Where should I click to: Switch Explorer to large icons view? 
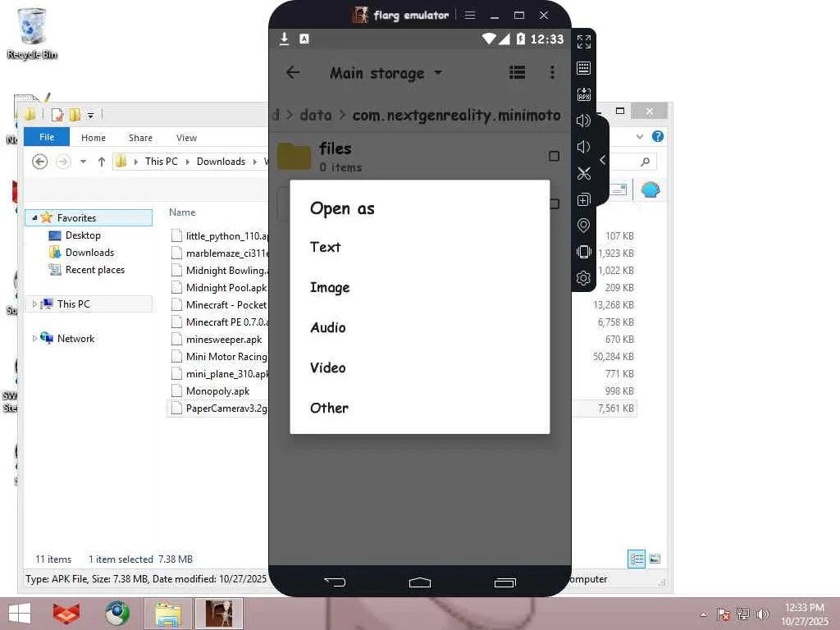655,559
